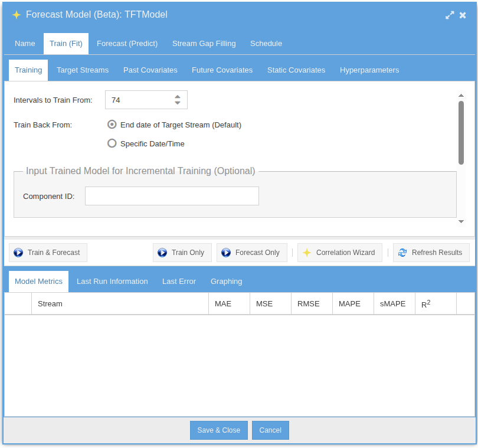This screenshot has width=478, height=448.
Task: Click the play icon on Train & Forecast
Action: click(x=18, y=253)
